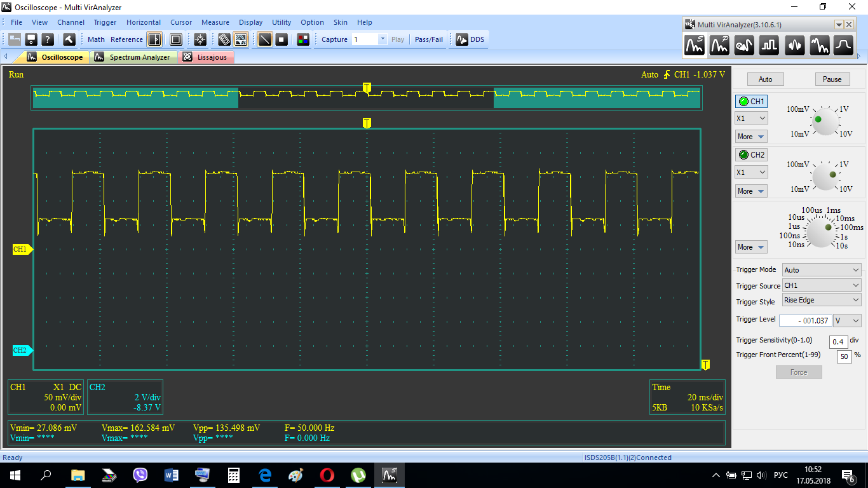Select the line drawing mode icon
868x488 pixels.
pos(265,39)
